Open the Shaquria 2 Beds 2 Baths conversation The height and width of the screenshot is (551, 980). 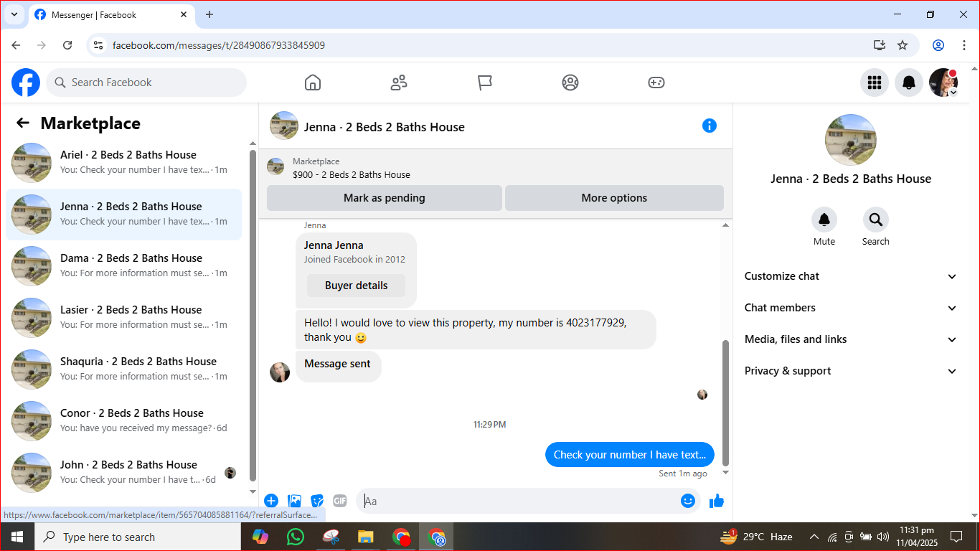[123, 369]
